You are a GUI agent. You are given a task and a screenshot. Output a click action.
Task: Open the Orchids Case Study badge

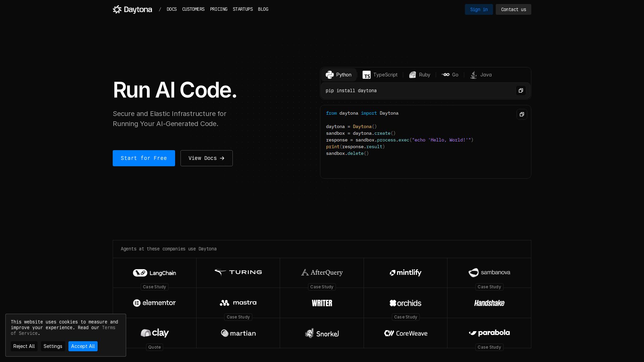pos(405,317)
